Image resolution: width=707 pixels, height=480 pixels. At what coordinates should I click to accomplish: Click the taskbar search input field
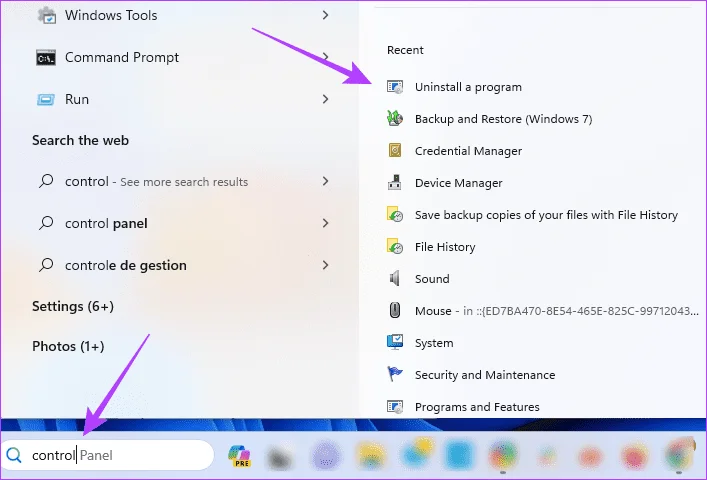pyautogui.click(x=107, y=455)
